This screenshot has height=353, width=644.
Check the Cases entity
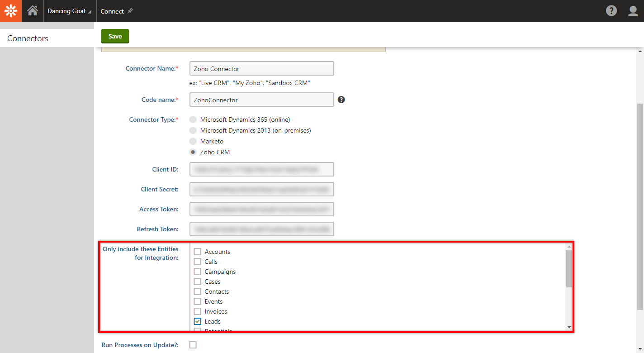coord(198,281)
